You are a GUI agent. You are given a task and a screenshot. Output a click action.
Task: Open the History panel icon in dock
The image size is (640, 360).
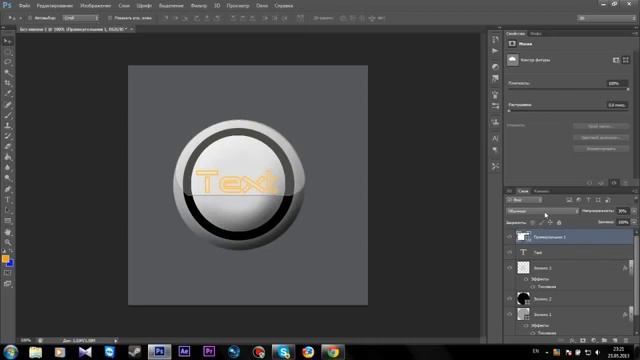495,40
